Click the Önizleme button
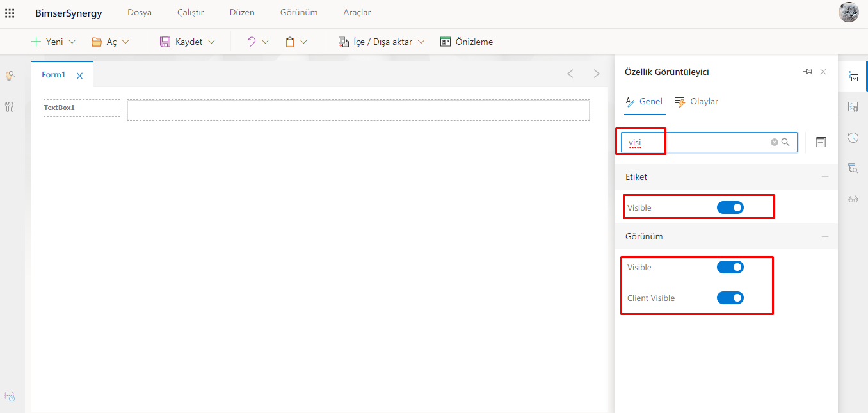This screenshot has height=413, width=868. (x=467, y=42)
